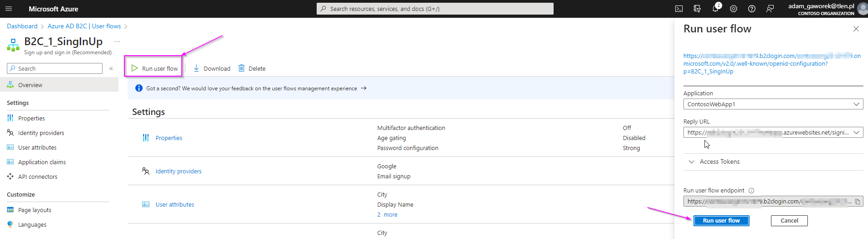Screen dimensions: 868x239
Task: Open the Reply URL dropdown
Action: (773, 132)
